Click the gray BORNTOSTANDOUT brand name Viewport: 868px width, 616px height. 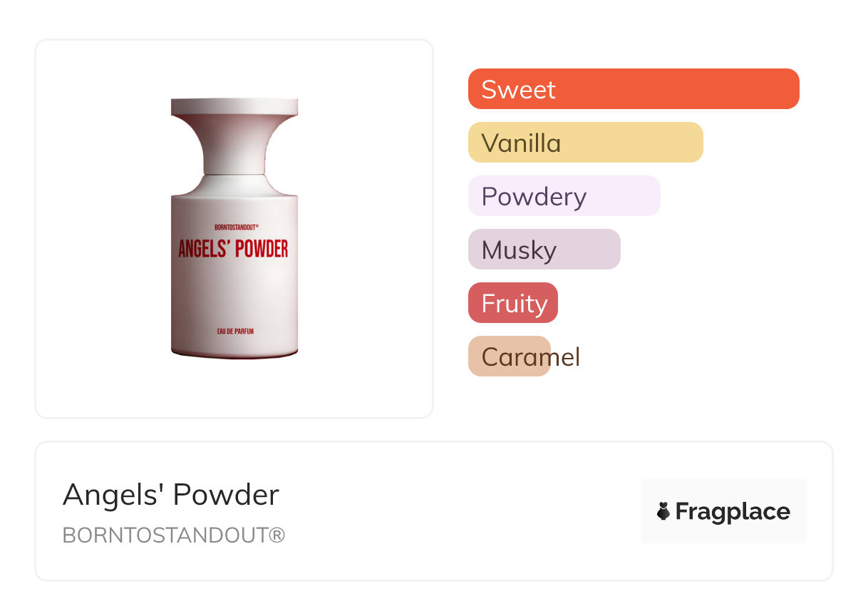point(165,535)
